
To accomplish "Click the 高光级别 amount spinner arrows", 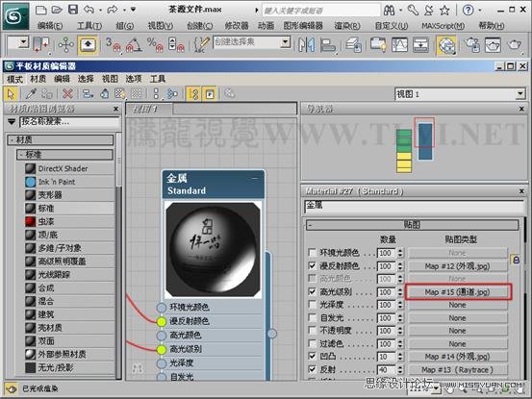I will coord(400,292).
